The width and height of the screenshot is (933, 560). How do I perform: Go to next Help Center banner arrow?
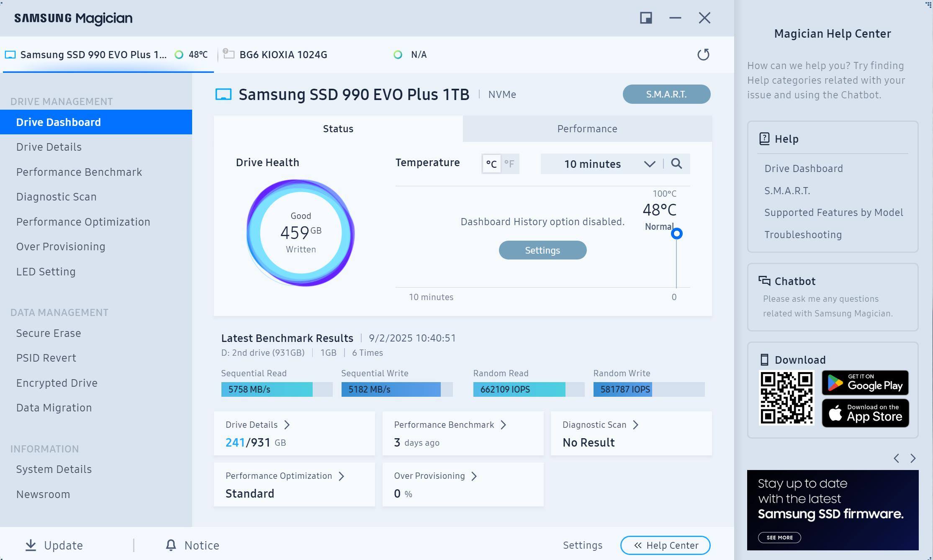tap(913, 458)
